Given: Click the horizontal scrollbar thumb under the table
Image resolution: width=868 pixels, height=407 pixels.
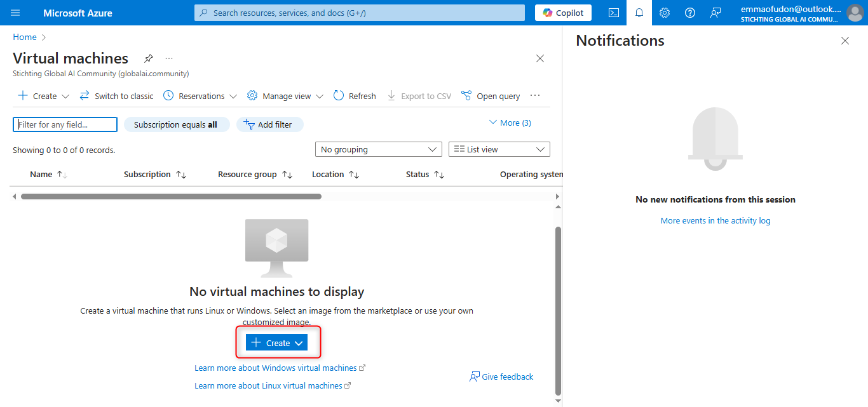Looking at the screenshot, I should pos(171,197).
